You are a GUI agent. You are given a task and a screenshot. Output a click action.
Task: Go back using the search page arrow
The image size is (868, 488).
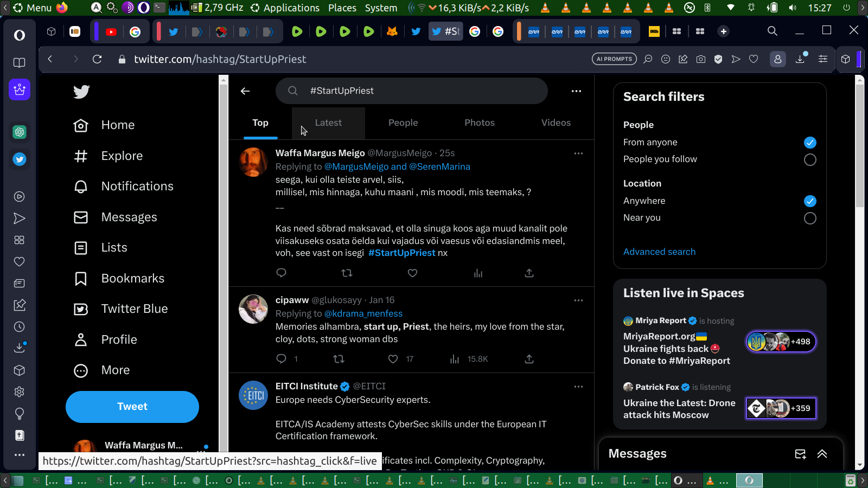click(245, 91)
